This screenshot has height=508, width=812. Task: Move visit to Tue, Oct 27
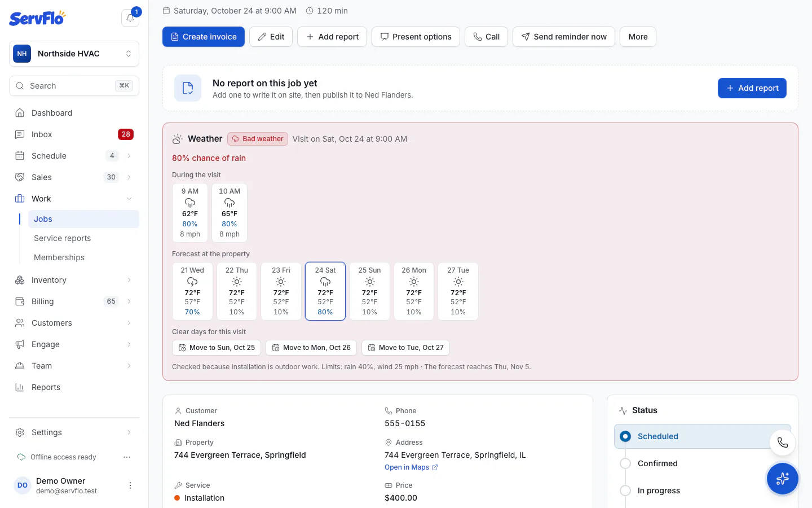coord(405,348)
